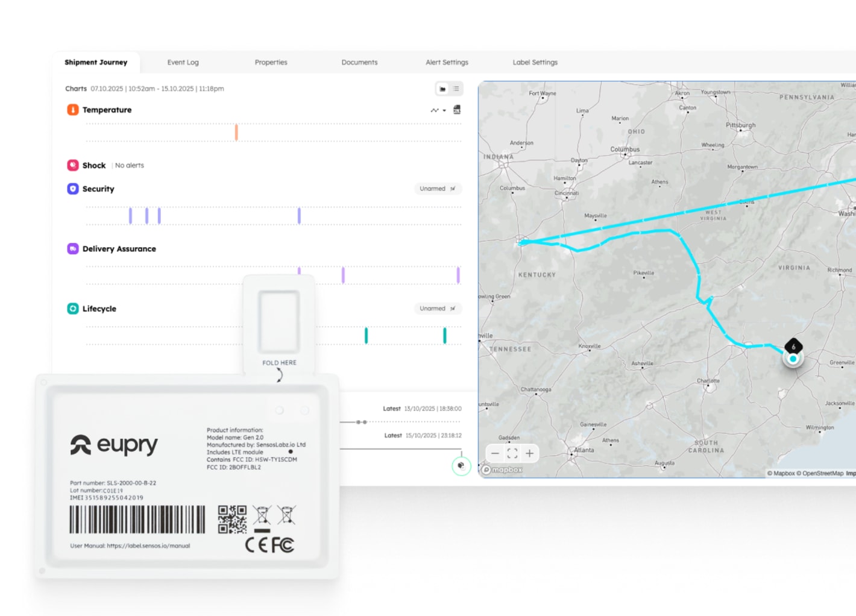
Task: Switch to the Event Log tab
Action: click(183, 62)
